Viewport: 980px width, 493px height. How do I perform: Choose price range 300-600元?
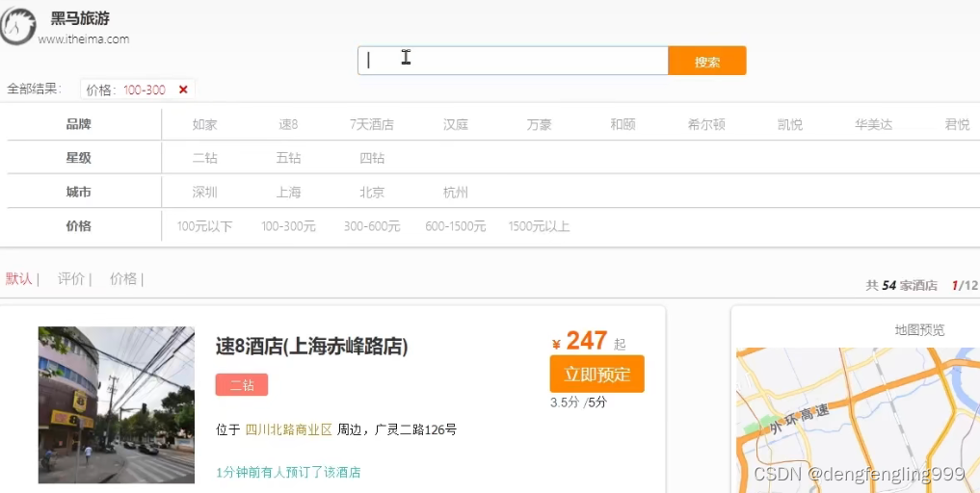(372, 226)
